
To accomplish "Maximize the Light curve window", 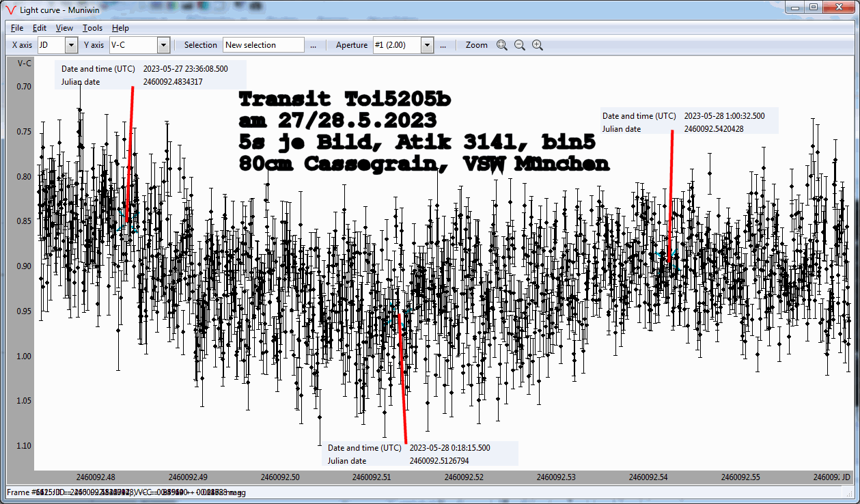I will click(x=813, y=7).
